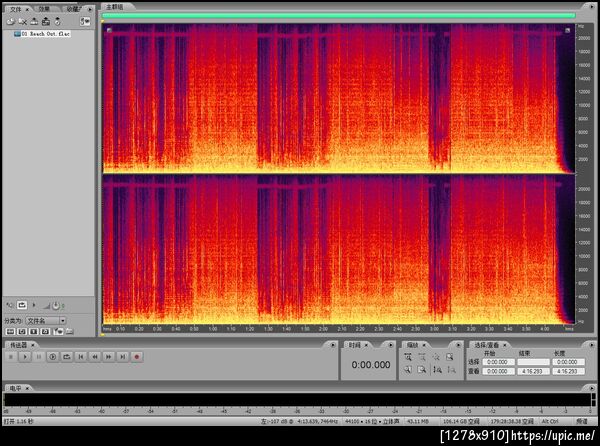This screenshot has width=600, height=446.
Task: Click the view begin time field
Action: [498, 371]
